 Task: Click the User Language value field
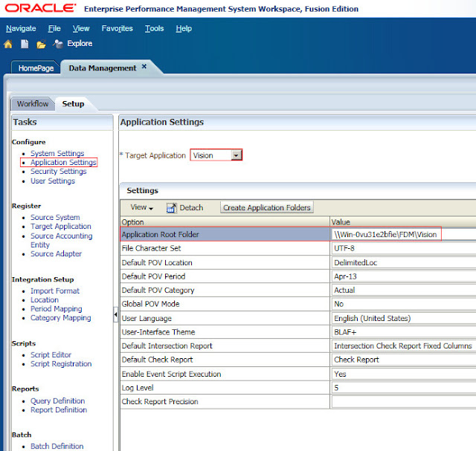(404, 318)
